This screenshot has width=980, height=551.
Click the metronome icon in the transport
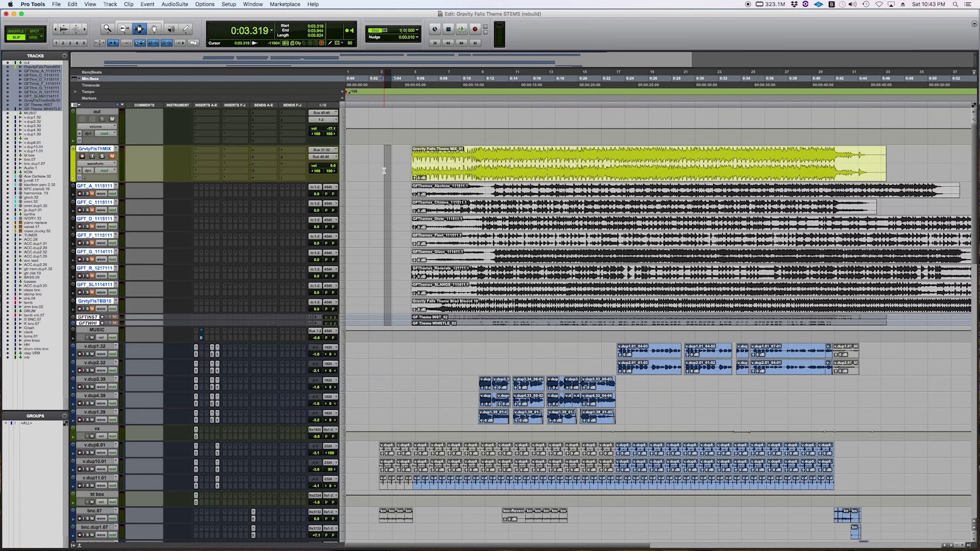[x=435, y=29]
